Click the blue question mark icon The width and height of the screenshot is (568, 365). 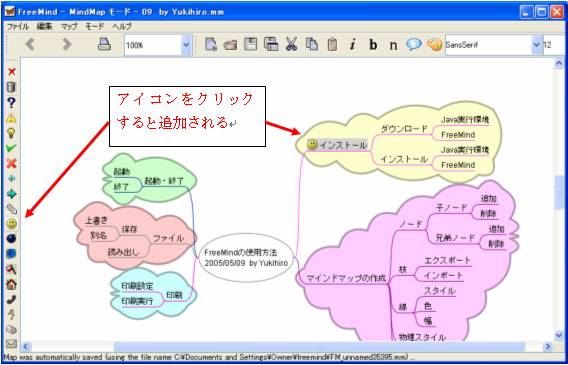(12, 102)
